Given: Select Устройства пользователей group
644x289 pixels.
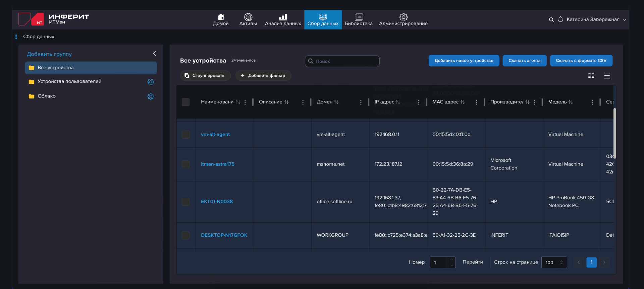Looking at the screenshot, I should pyautogui.click(x=69, y=82).
